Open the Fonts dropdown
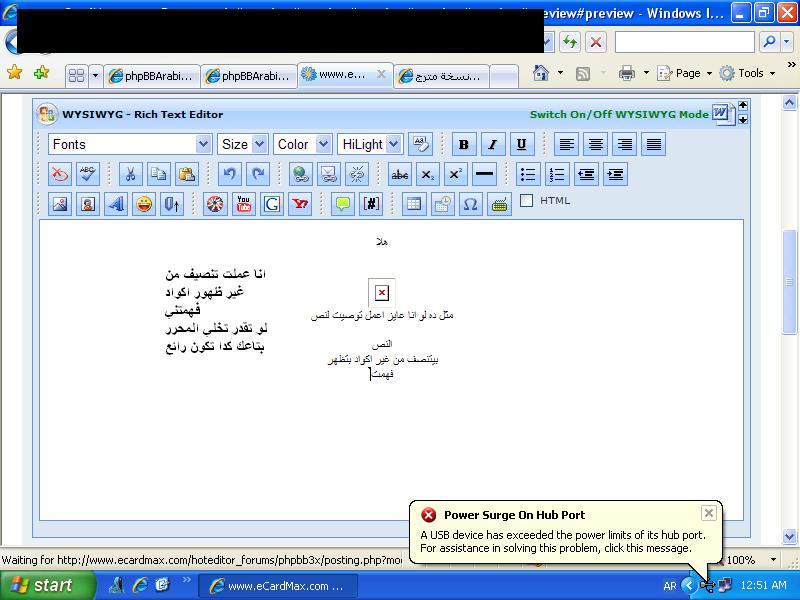The width and height of the screenshot is (800, 600). pyautogui.click(x=130, y=144)
